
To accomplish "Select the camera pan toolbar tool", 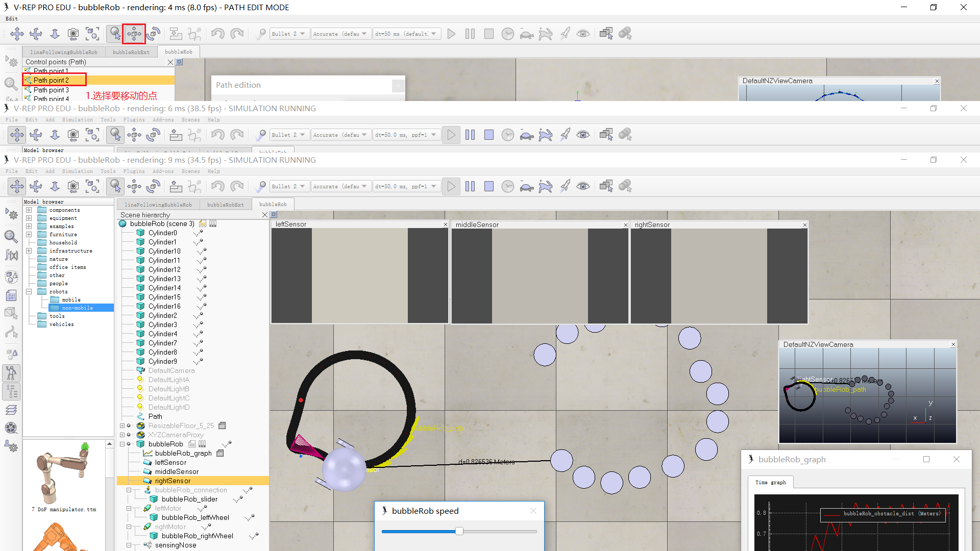I will click(17, 186).
